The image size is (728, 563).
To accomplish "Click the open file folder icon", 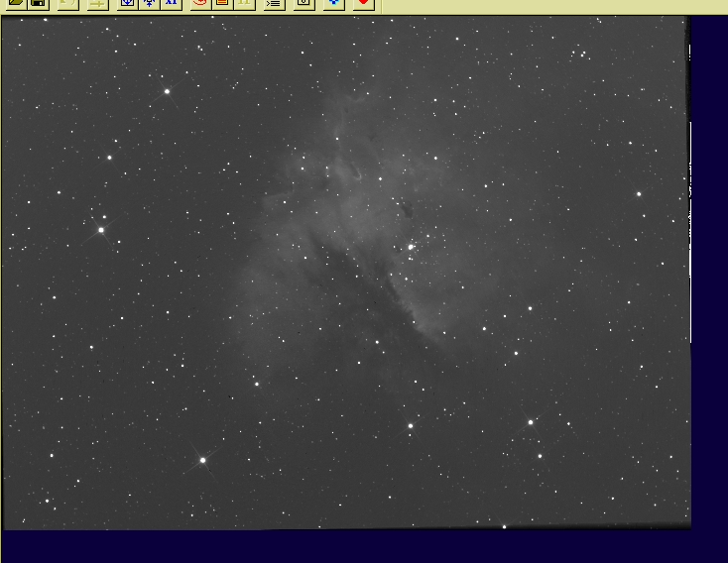I will (x=16, y=3).
